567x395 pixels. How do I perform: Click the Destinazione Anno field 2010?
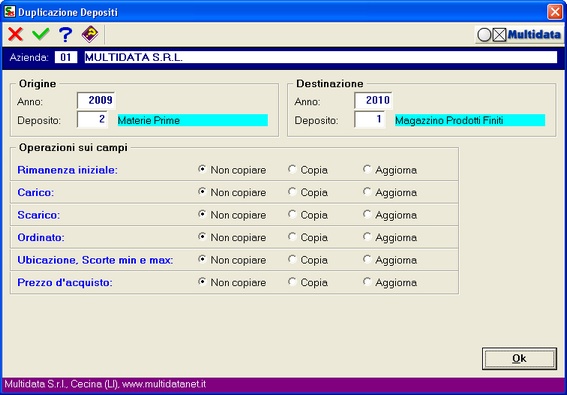[x=373, y=100]
